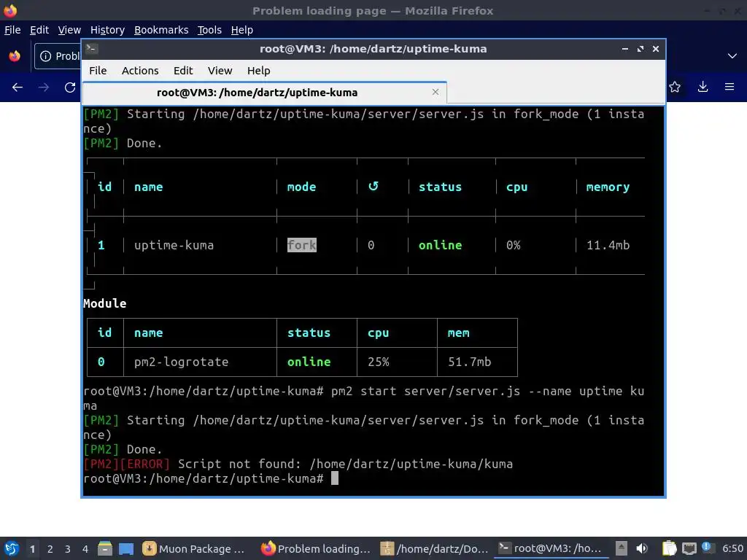Open the Actions menu in the terminal
Viewport: 747px width, 560px height.
pos(140,71)
